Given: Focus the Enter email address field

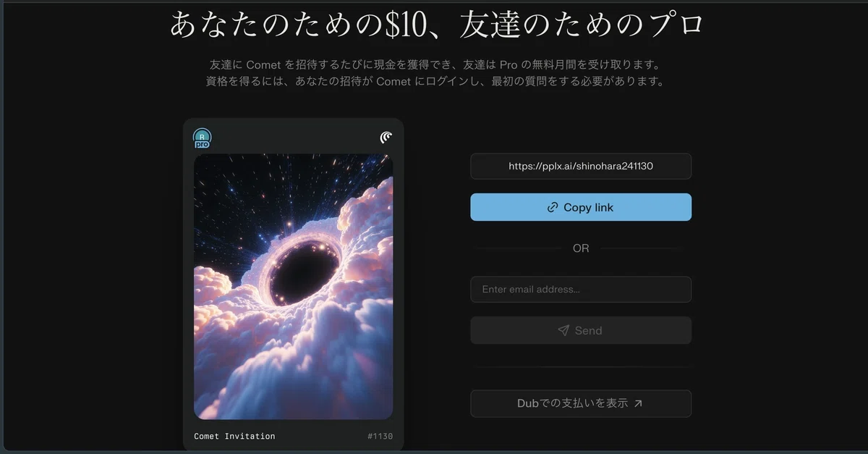Looking at the screenshot, I should (581, 290).
